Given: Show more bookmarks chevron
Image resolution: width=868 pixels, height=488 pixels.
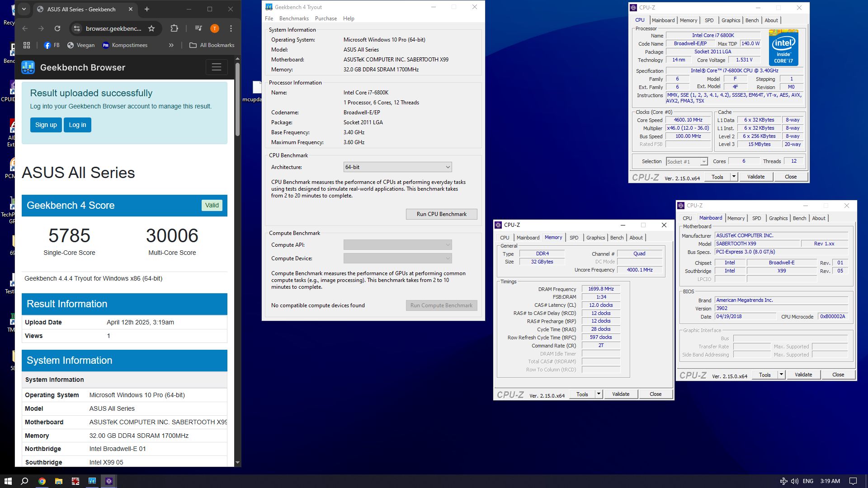Looking at the screenshot, I should [171, 45].
